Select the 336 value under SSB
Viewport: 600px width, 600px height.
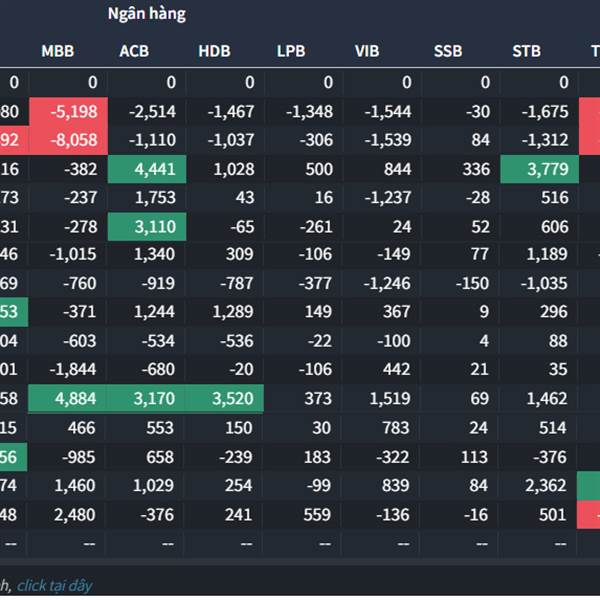476,169
